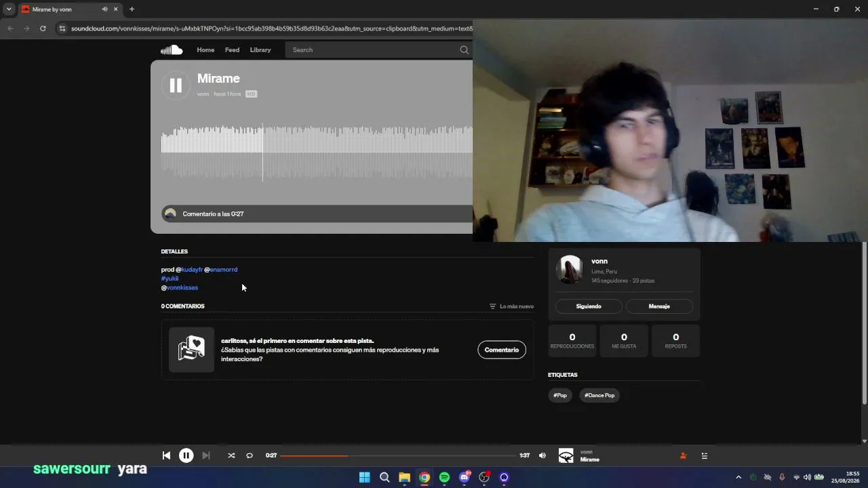Open the 'Lo más nuevo' comment sort dropdown
The height and width of the screenshot is (488, 868).
pyautogui.click(x=512, y=306)
